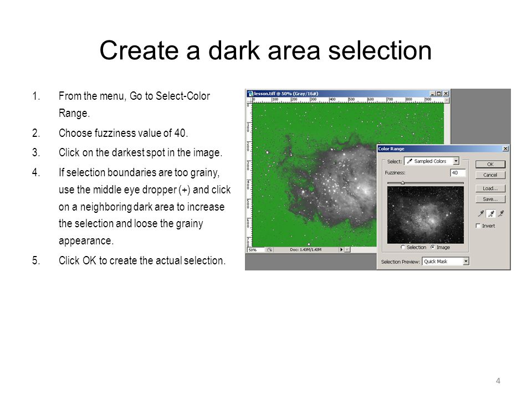Click the text 'Click OK to create the actual selection.'
The image size is (532, 399).
pos(142,260)
